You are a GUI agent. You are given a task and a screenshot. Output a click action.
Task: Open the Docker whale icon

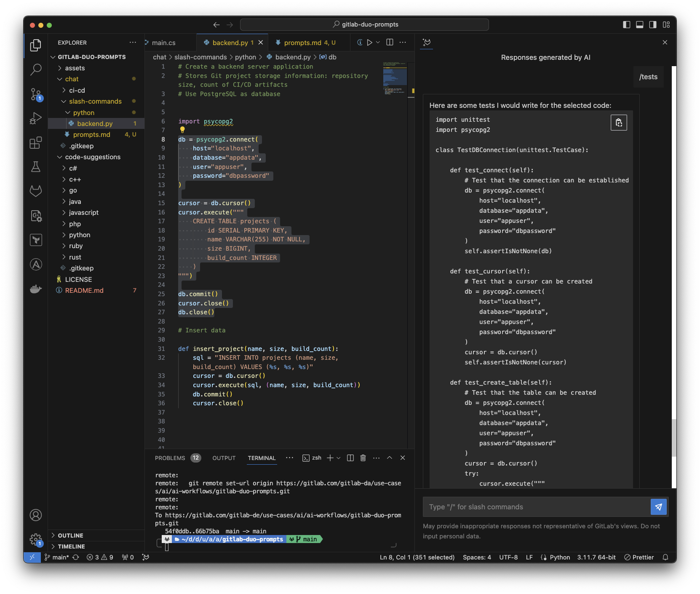point(36,289)
